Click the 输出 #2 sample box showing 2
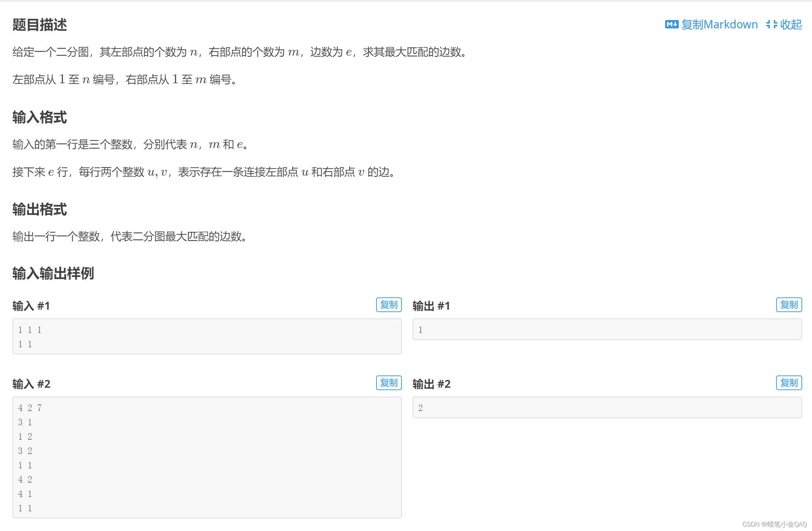 [607, 408]
